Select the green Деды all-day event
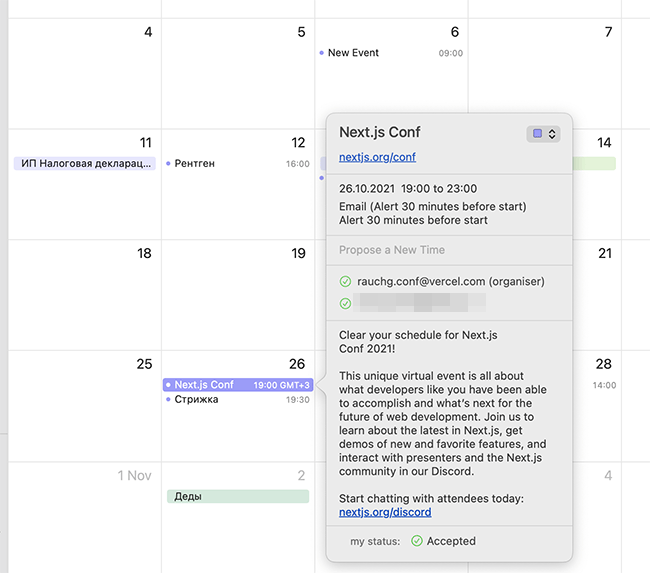 click(238, 496)
